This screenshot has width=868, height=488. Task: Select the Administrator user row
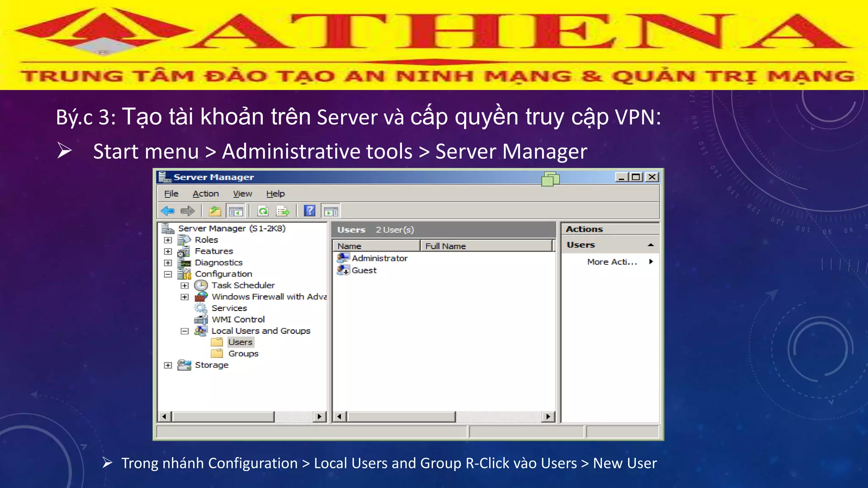click(x=380, y=258)
